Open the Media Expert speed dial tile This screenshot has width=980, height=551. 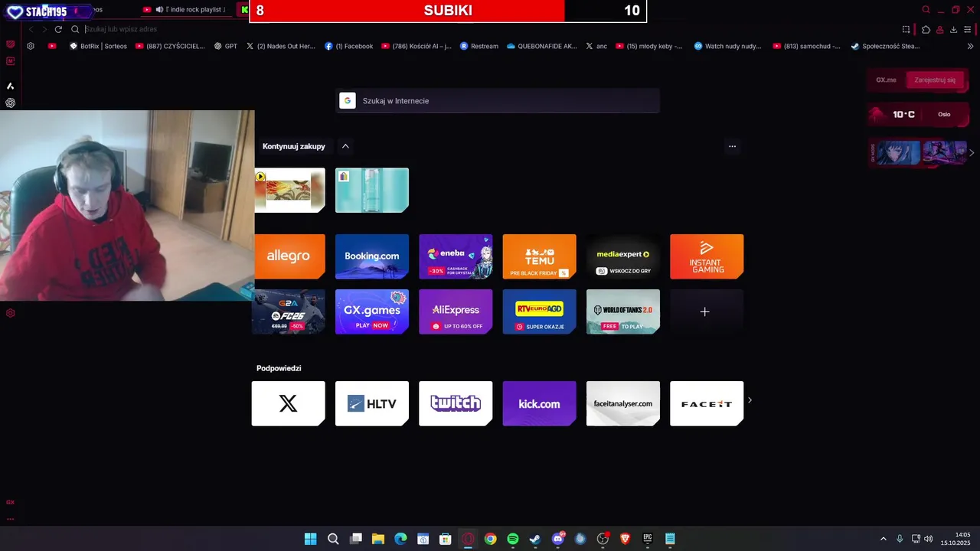coord(623,256)
